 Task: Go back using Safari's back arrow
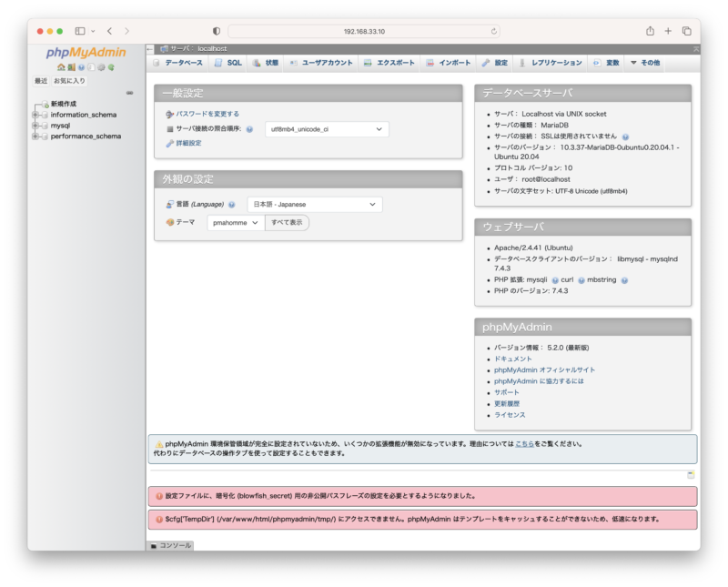pos(109,31)
